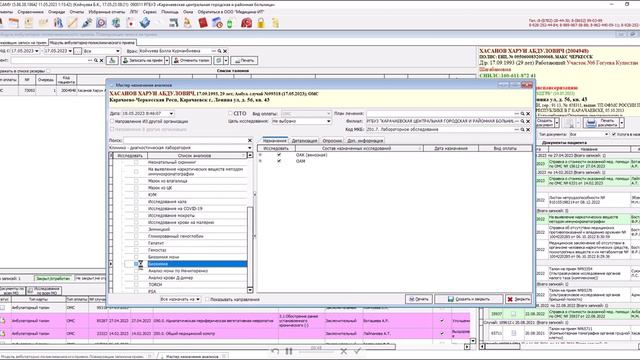This screenshot has width=640, height=360.
Task: Check the Исследование на COVID-19 box
Action: pos(136,209)
